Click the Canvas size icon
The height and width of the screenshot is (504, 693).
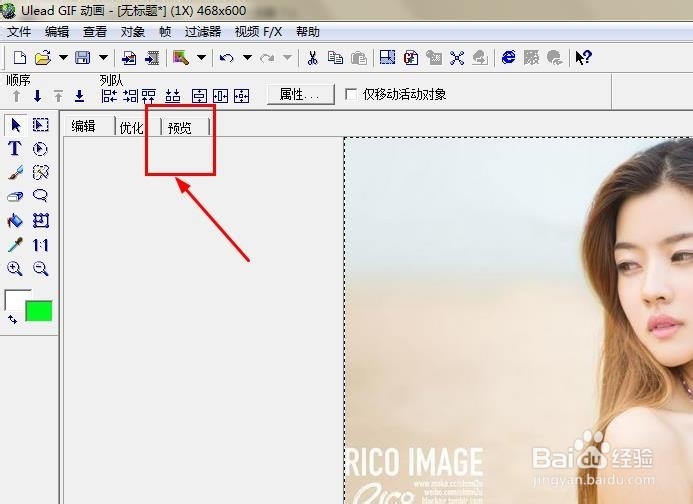click(387, 57)
